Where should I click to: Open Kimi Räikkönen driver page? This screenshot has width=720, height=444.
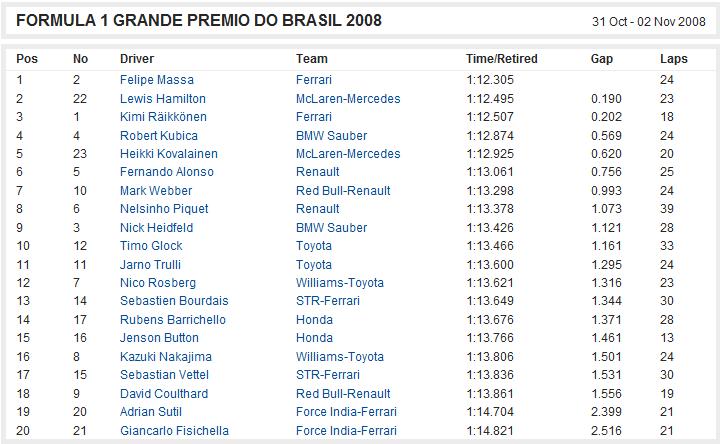tap(163, 117)
